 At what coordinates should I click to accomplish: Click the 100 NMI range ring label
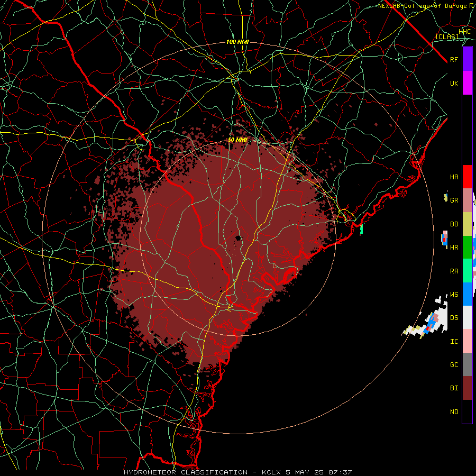[237, 42]
